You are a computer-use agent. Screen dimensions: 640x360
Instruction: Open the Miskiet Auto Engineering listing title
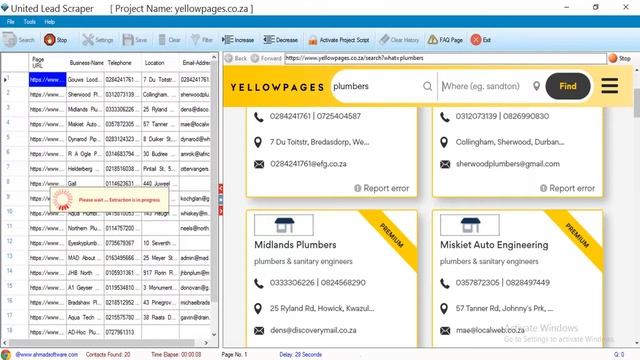[x=494, y=245]
